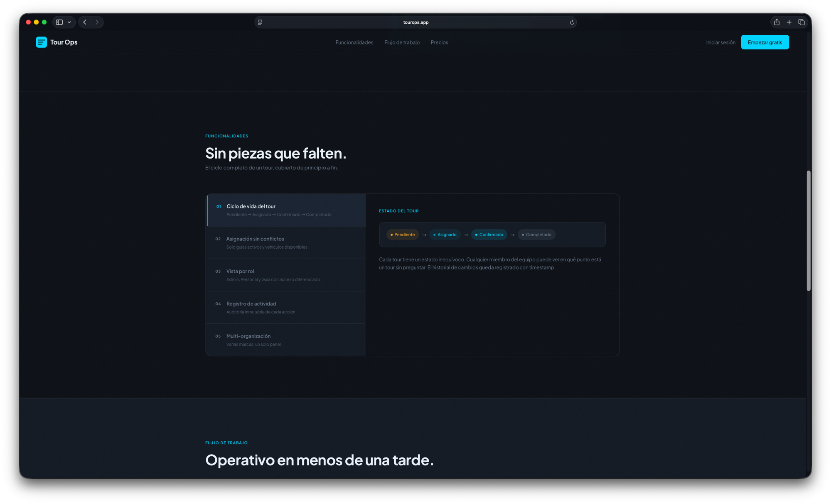The width and height of the screenshot is (831, 504).
Task: Open the share sheet
Action: (x=776, y=22)
